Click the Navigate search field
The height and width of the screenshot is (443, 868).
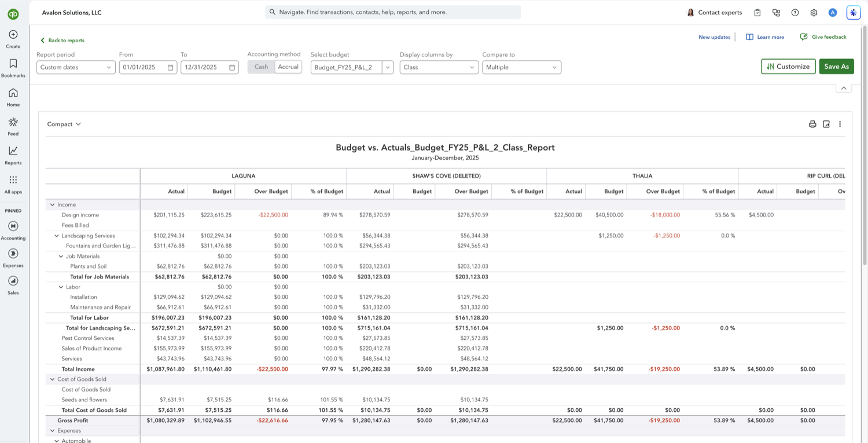(393, 12)
